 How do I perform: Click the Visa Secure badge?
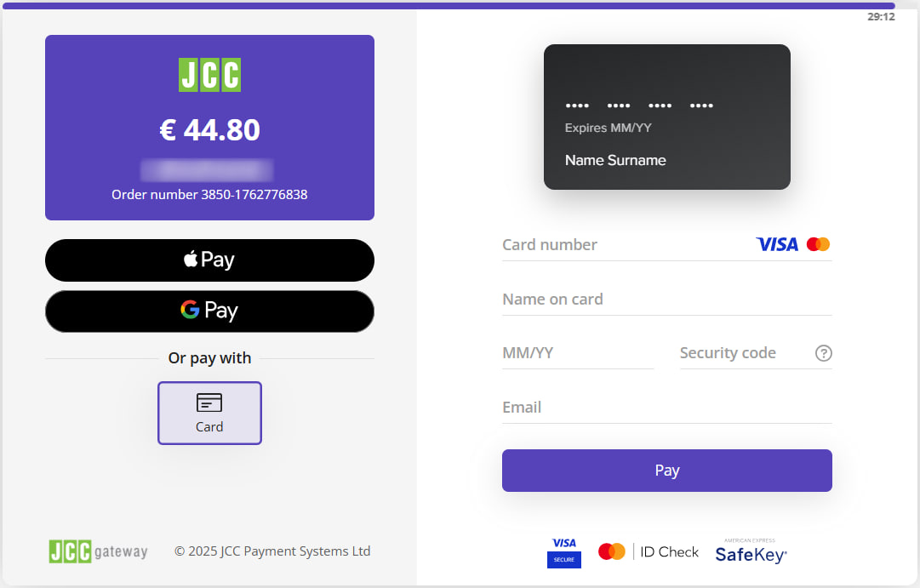click(x=563, y=552)
